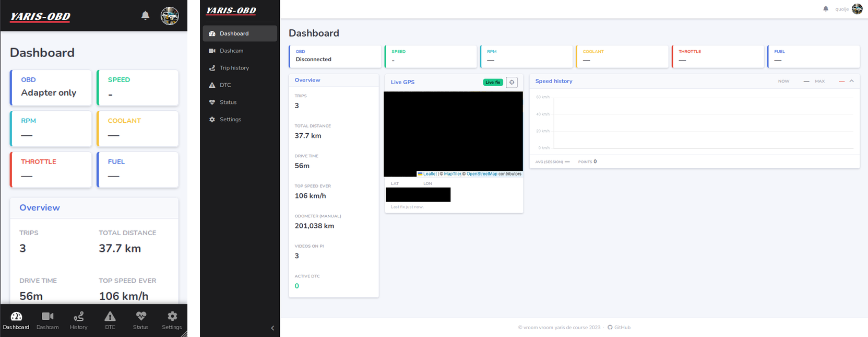This screenshot has width=868, height=337.
Task: Follow the OpenStreetMap attribution link
Action: coord(482,174)
